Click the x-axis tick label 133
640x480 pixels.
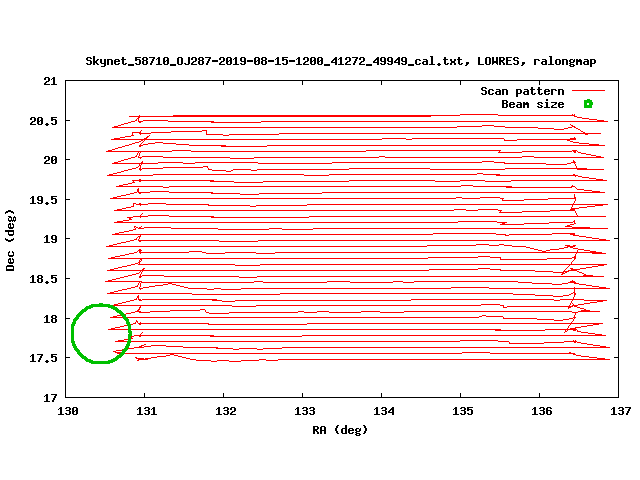(x=305, y=411)
